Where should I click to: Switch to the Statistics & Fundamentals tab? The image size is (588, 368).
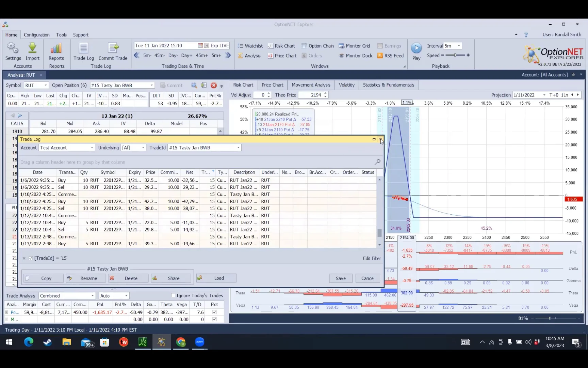click(389, 85)
